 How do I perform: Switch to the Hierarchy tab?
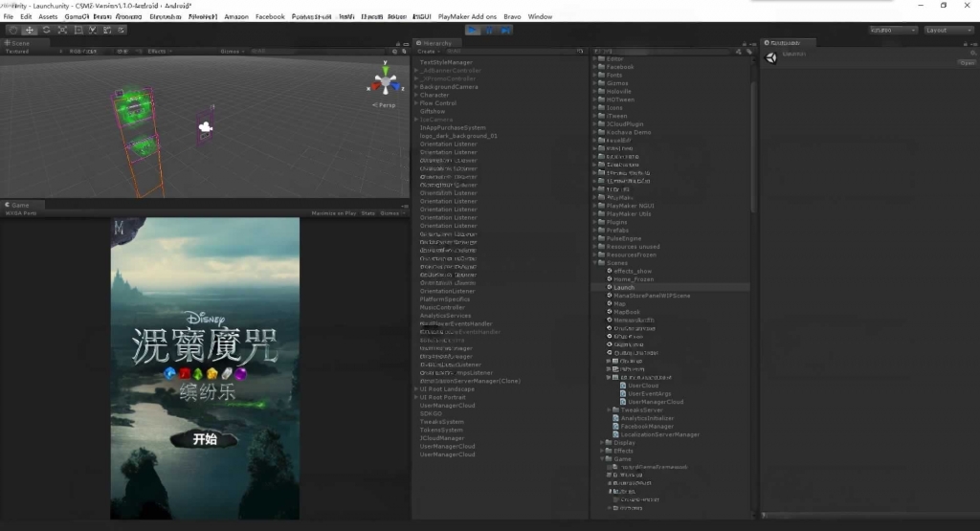434,43
